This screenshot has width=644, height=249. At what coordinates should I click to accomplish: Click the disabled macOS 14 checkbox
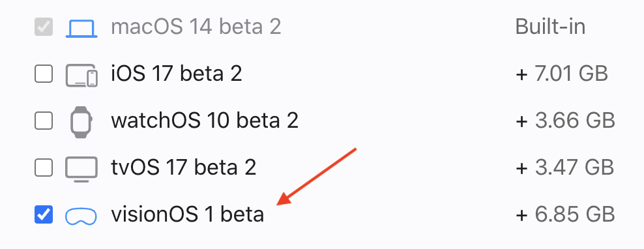pos(44,27)
